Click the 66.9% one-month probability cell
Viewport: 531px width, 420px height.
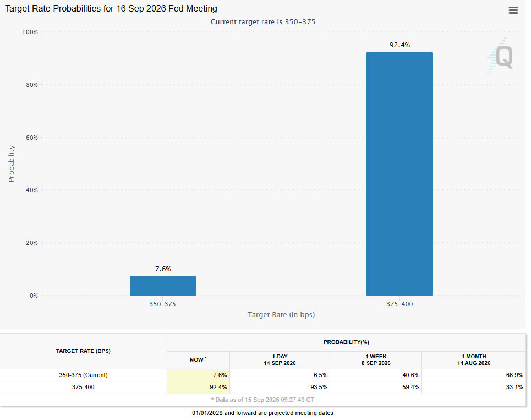pyautogui.click(x=474, y=375)
